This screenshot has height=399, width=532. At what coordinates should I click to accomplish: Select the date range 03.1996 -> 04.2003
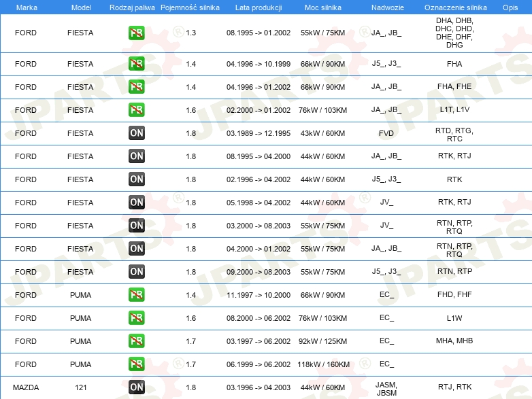[x=259, y=387]
